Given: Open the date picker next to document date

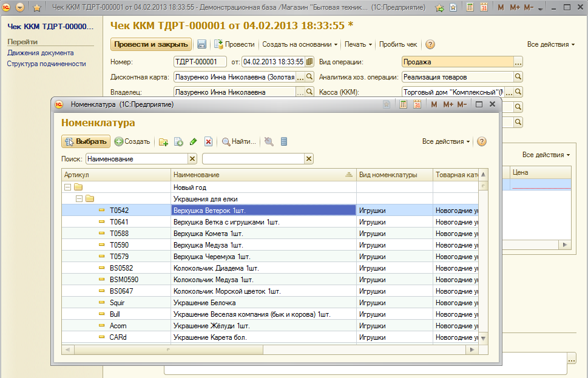Looking at the screenshot, I should pyautogui.click(x=309, y=62).
